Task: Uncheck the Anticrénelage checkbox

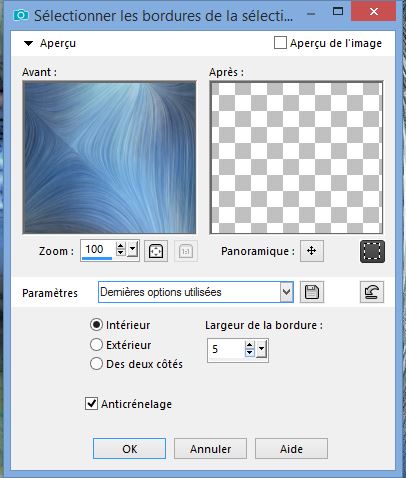Action: pyautogui.click(x=91, y=404)
